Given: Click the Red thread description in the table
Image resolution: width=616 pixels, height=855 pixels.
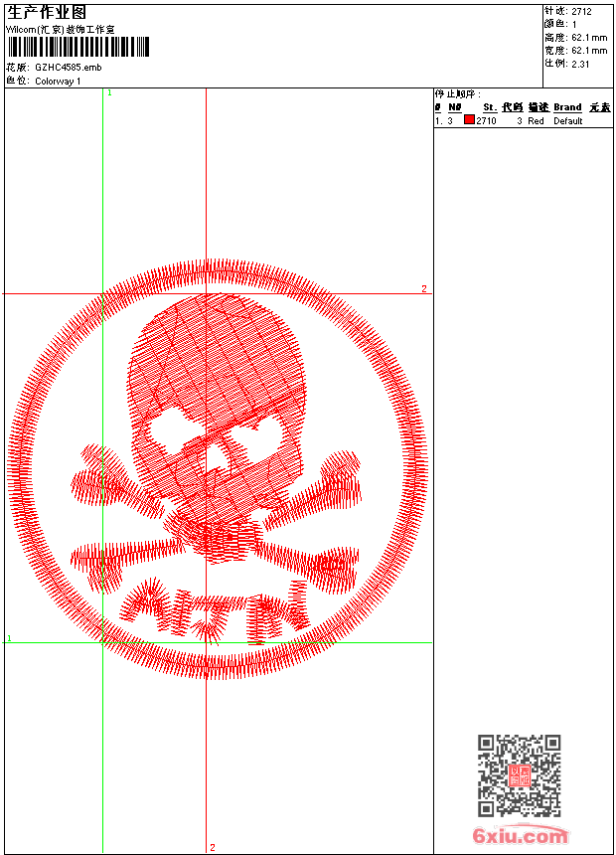Looking at the screenshot, I should click(x=536, y=121).
